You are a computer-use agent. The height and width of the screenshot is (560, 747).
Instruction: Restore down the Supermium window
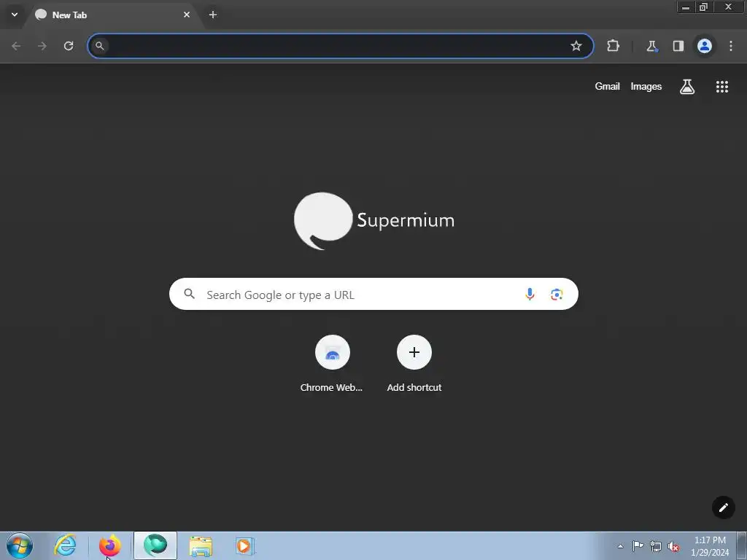coord(703,7)
